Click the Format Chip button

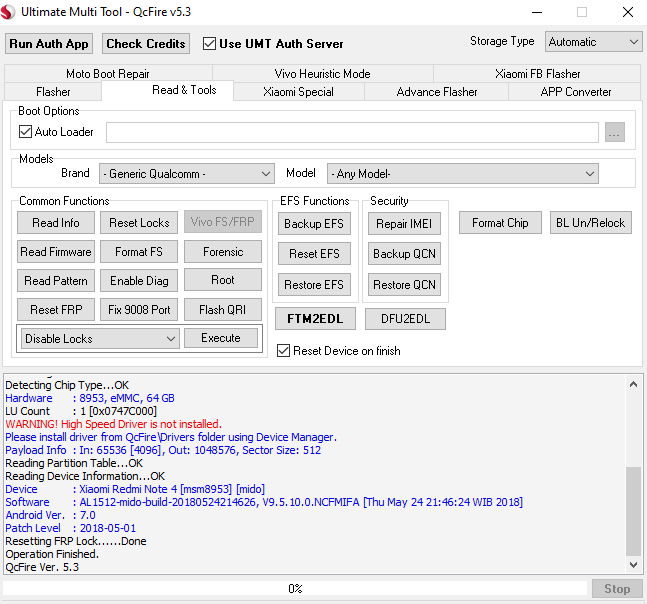(500, 223)
